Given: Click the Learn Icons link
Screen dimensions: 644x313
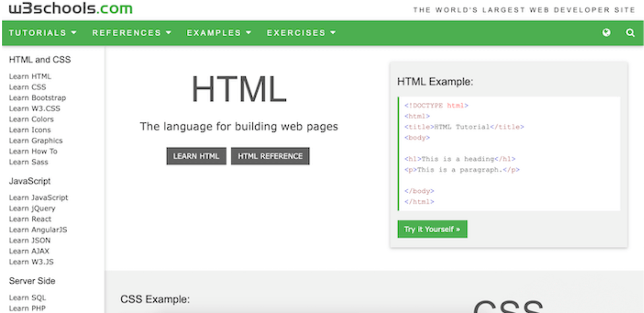Looking at the screenshot, I should point(30,130).
